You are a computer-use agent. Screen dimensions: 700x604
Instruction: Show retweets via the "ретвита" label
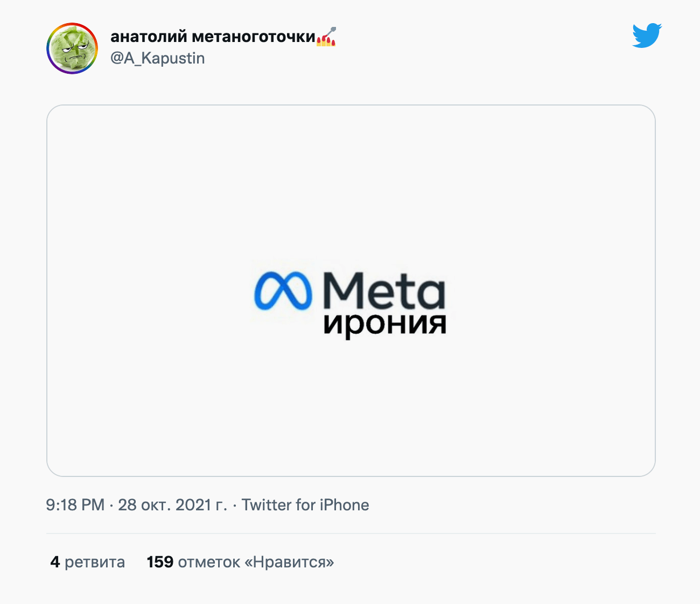click(95, 562)
